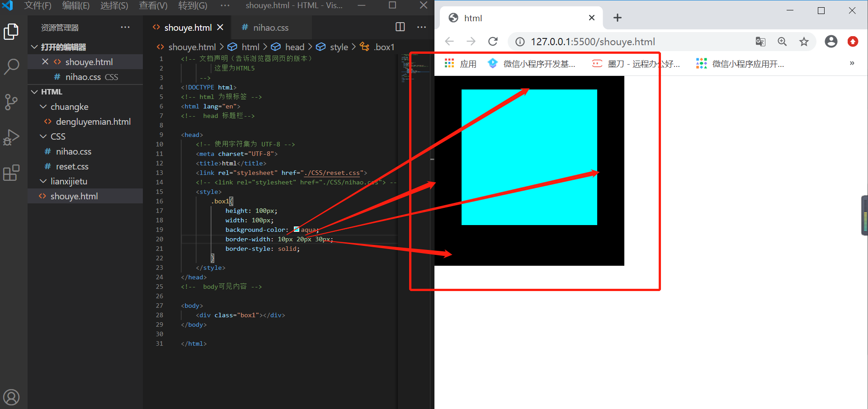Open the 文件(F) menu
Image resolution: width=868 pixels, height=409 pixels.
(x=38, y=5)
